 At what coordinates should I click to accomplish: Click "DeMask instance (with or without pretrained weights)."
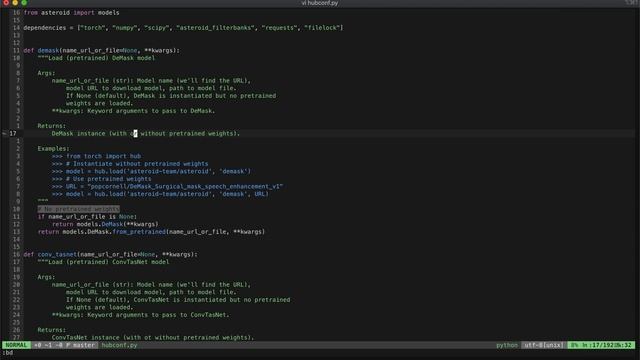(x=146, y=133)
